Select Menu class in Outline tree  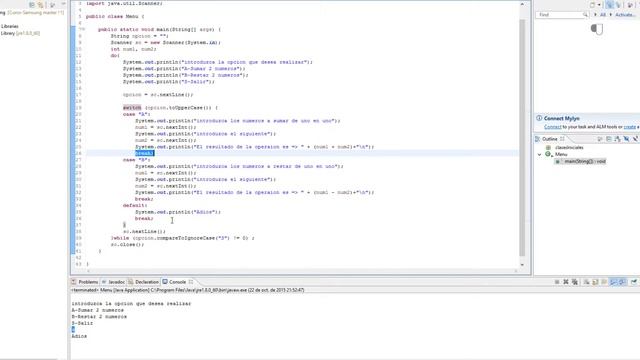point(561,154)
